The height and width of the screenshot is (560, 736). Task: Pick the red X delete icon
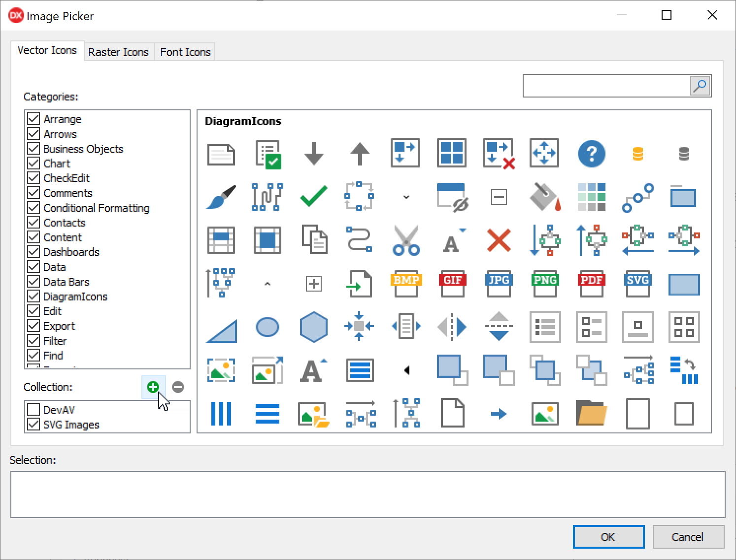click(499, 240)
